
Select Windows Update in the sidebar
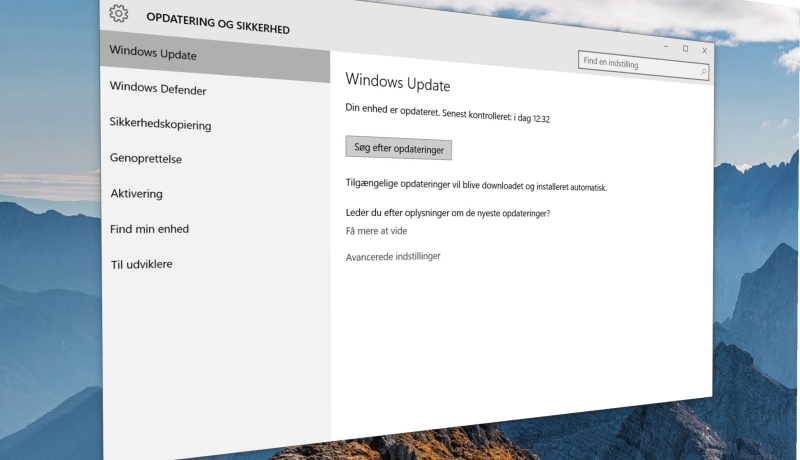pos(215,57)
